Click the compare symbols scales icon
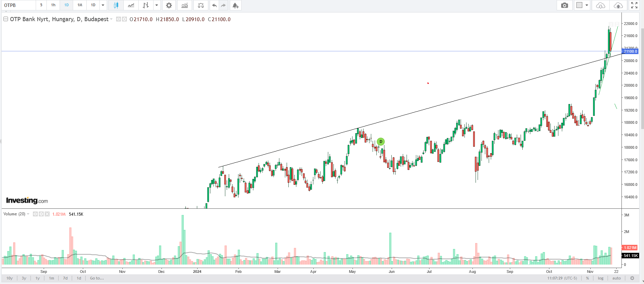 tap(201, 5)
